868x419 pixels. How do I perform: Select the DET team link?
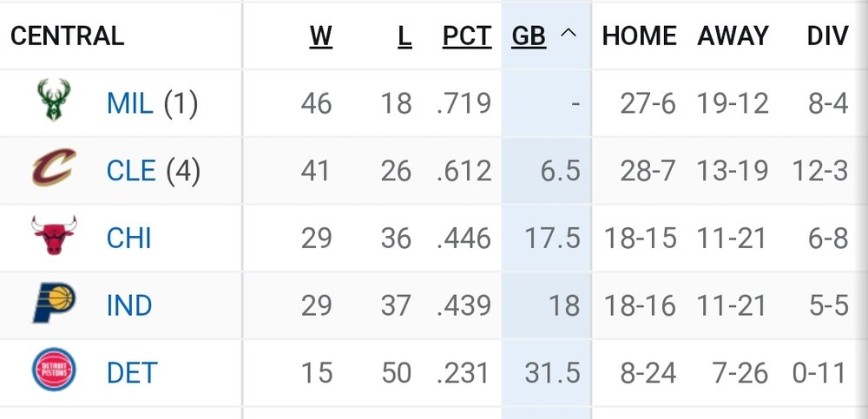pyautogui.click(x=131, y=372)
